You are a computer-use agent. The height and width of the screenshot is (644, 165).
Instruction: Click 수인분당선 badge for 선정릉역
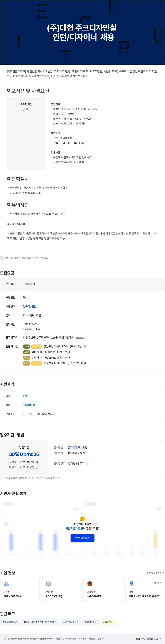37,363
